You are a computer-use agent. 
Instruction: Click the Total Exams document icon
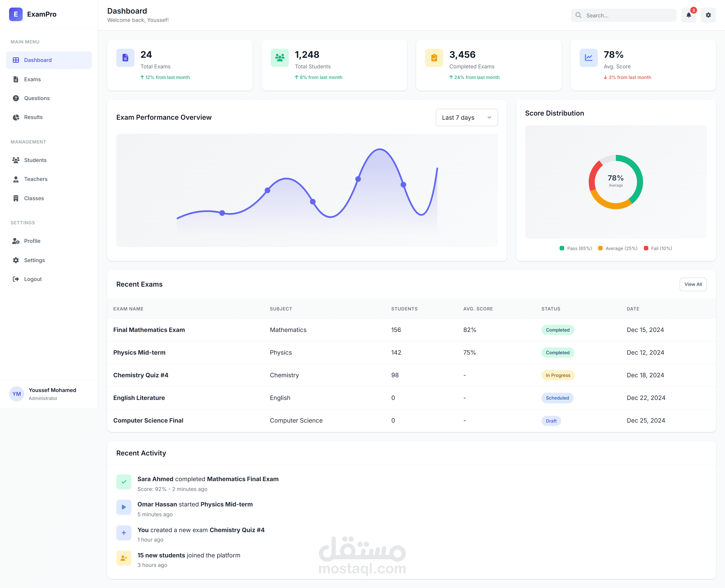(x=125, y=58)
